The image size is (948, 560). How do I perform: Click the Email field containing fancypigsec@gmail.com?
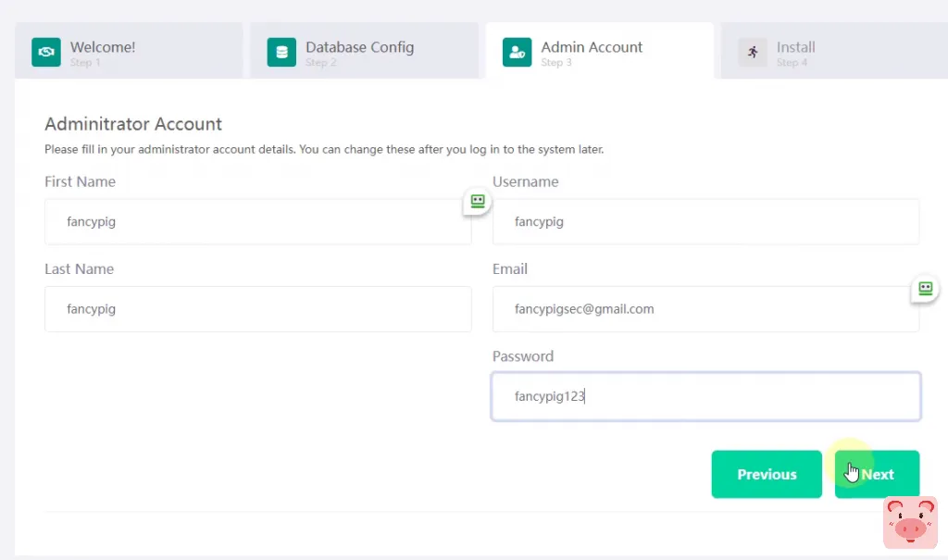[705, 309]
